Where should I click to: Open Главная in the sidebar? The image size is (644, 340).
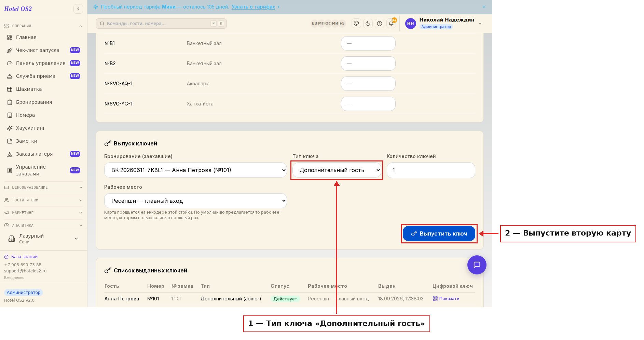[43, 37]
